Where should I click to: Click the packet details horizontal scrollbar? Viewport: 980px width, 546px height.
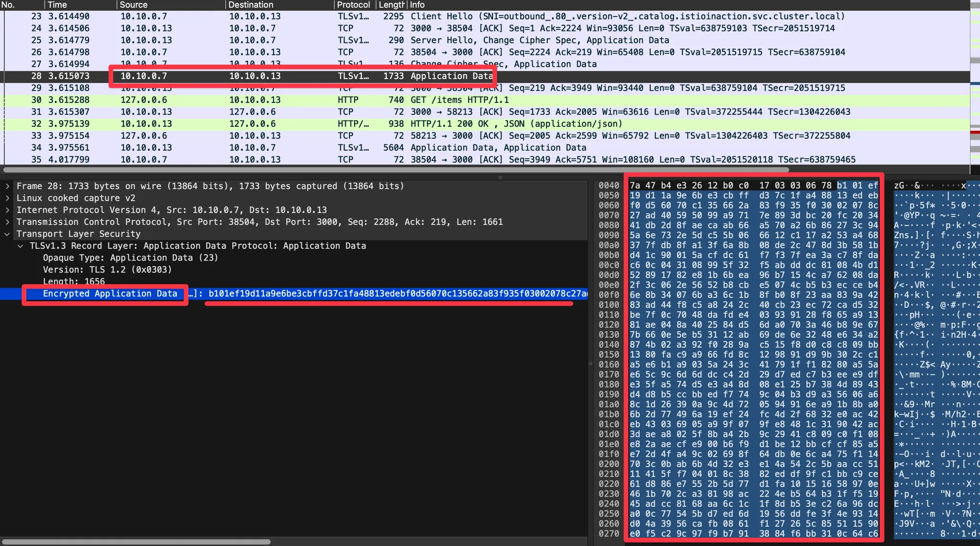pyautogui.click(x=136, y=542)
